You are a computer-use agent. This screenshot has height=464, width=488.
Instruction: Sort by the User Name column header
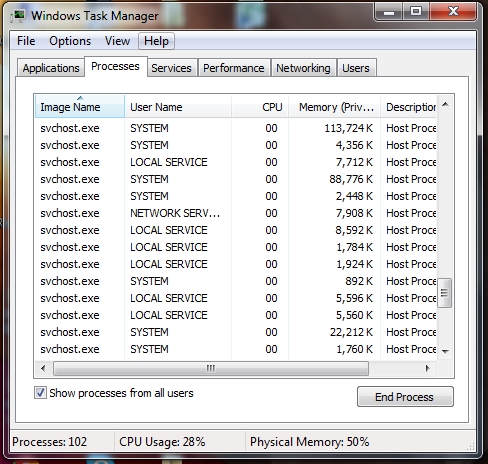click(178, 107)
